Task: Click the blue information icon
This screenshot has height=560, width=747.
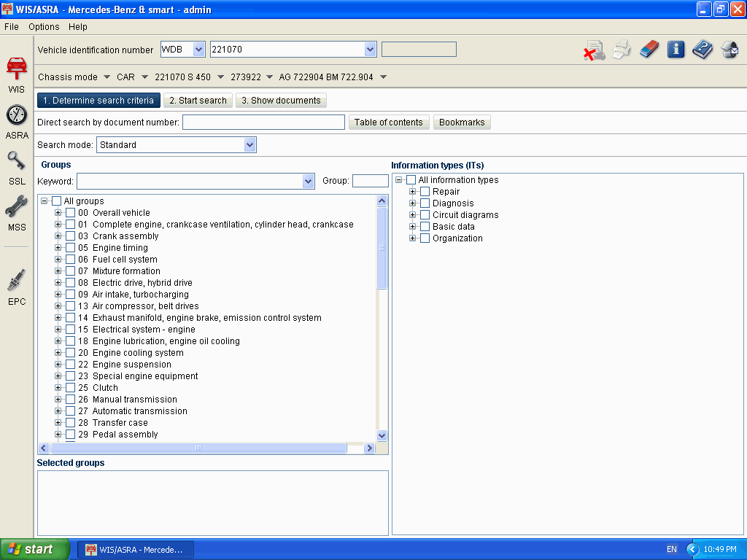Action: [676, 50]
